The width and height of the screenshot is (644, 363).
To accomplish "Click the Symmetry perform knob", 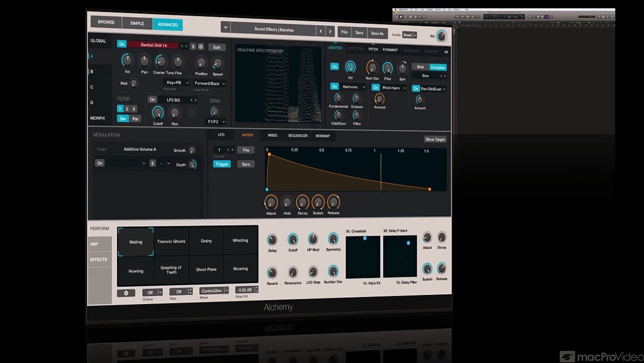I will coord(333,238).
